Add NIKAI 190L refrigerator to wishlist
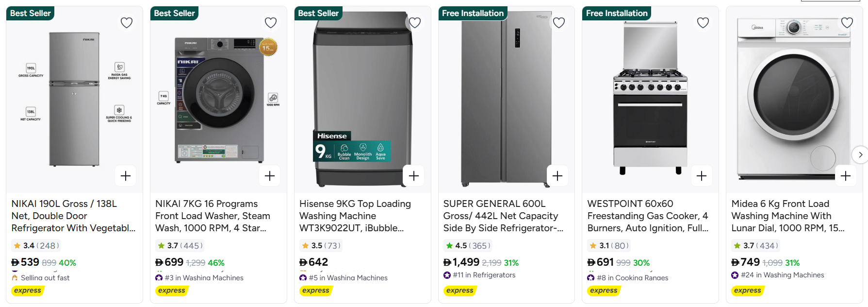868x307 pixels. [127, 23]
